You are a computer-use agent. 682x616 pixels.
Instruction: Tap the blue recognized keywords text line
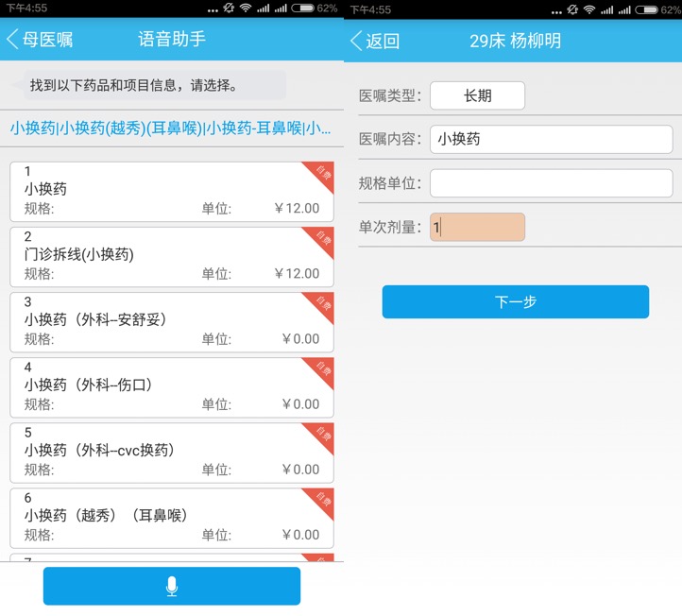click(x=171, y=128)
